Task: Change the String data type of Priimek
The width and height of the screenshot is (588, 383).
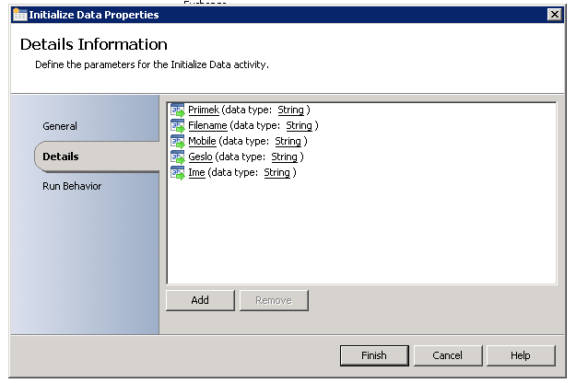Action: point(290,110)
